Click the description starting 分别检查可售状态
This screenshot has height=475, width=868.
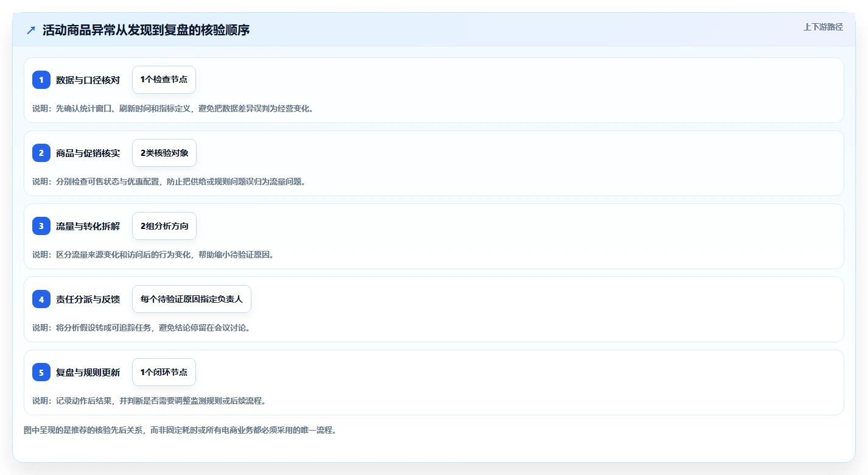pyautogui.click(x=169, y=181)
